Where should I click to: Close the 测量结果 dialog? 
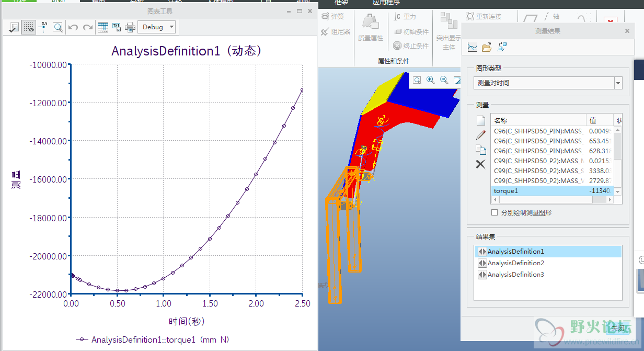click(x=627, y=31)
